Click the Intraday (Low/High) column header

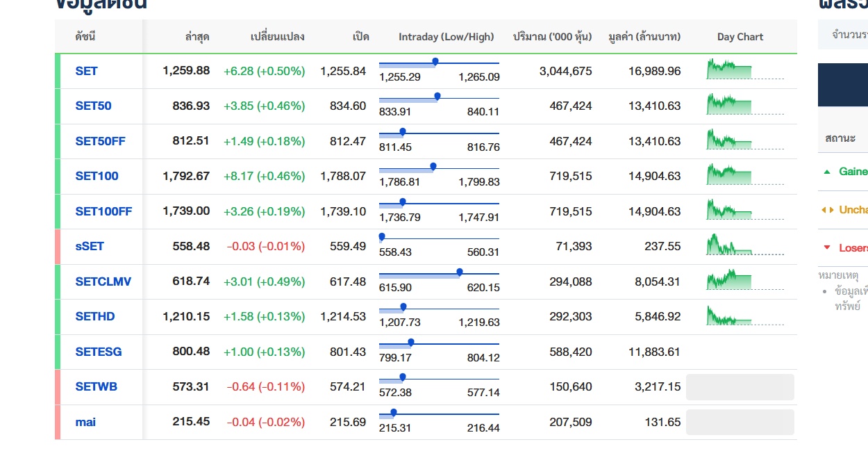tap(446, 37)
